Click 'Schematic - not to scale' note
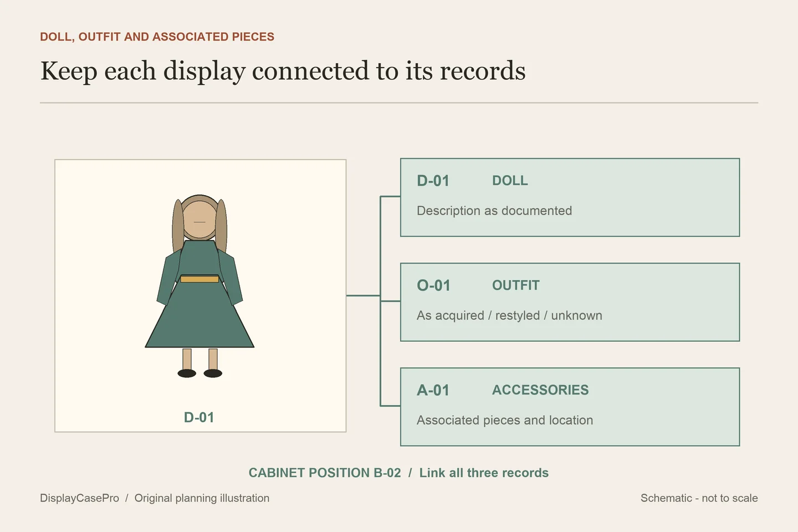 [699, 498]
